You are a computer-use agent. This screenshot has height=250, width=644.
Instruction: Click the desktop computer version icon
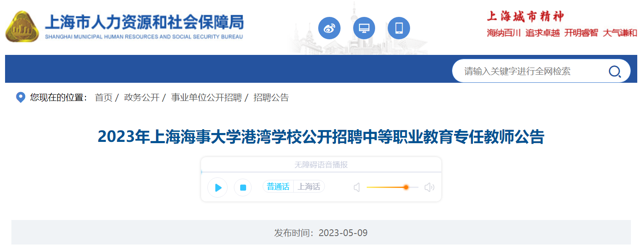coord(364,28)
